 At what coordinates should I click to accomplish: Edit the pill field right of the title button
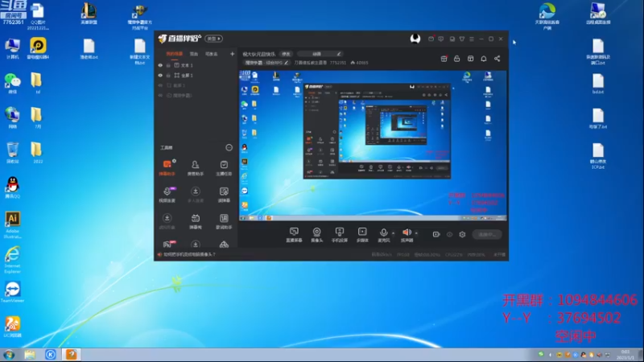[x=320, y=54]
